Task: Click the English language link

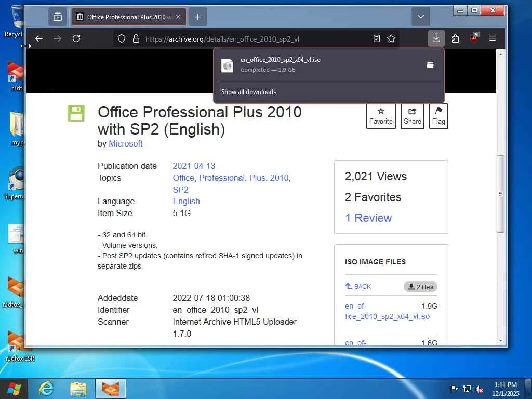Action: (x=187, y=201)
